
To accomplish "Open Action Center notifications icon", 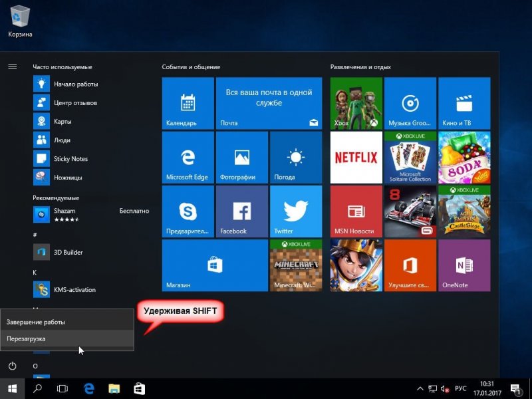I will (516, 389).
